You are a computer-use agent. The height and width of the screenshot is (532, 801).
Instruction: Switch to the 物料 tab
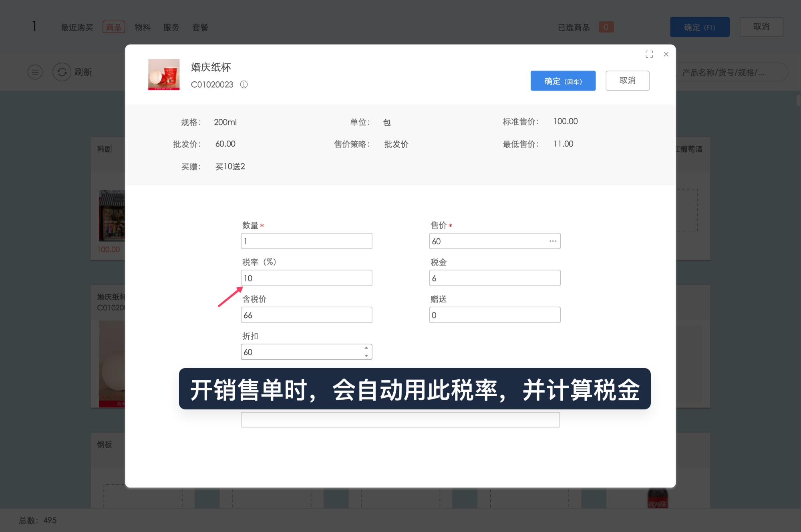pyautogui.click(x=143, y=27)
